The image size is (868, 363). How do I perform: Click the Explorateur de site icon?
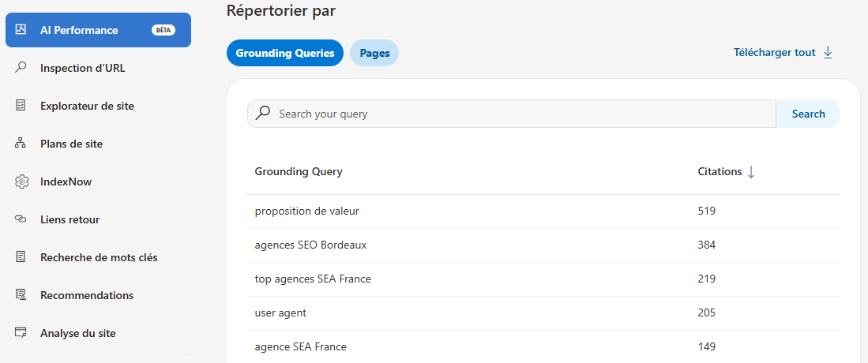click(21, 106)
